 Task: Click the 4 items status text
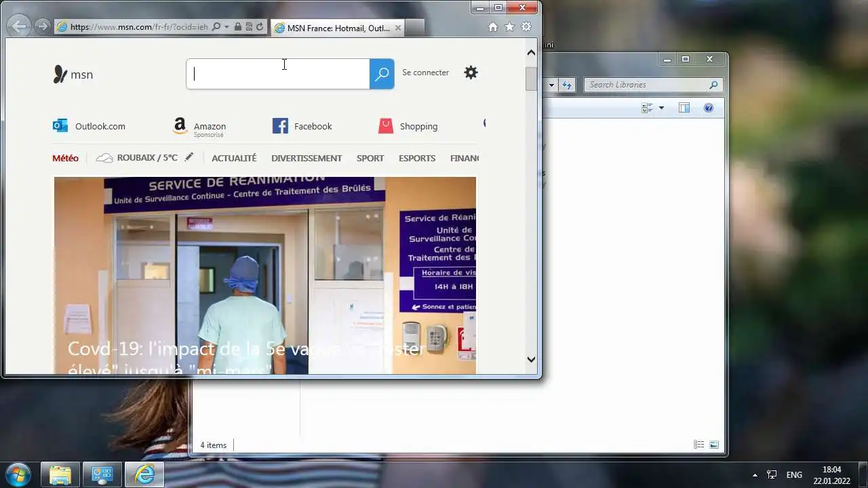(213, 445)
